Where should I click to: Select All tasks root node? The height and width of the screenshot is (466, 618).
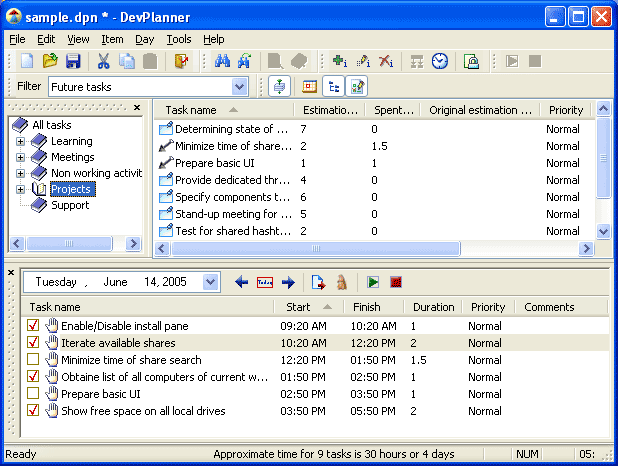pyautogui.click(x=52, y=125)
